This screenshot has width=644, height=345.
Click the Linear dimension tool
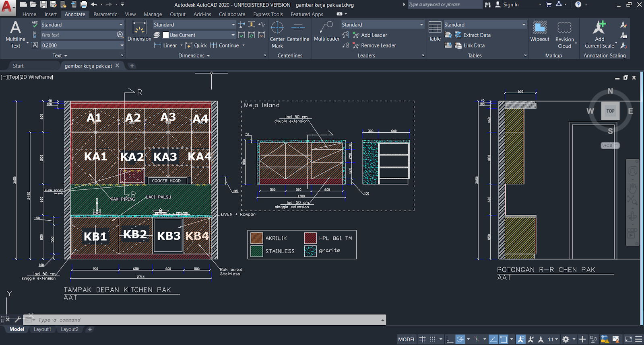point(166,45)
